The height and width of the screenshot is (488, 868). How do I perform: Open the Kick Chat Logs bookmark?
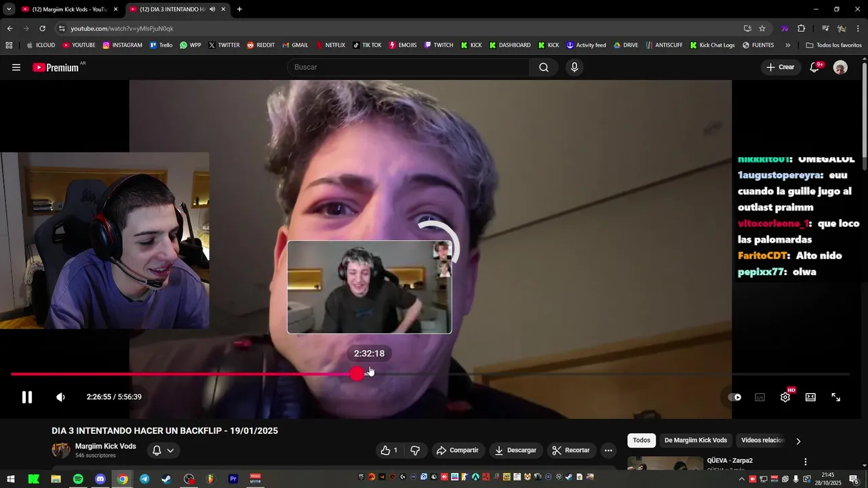pos(712,45)
